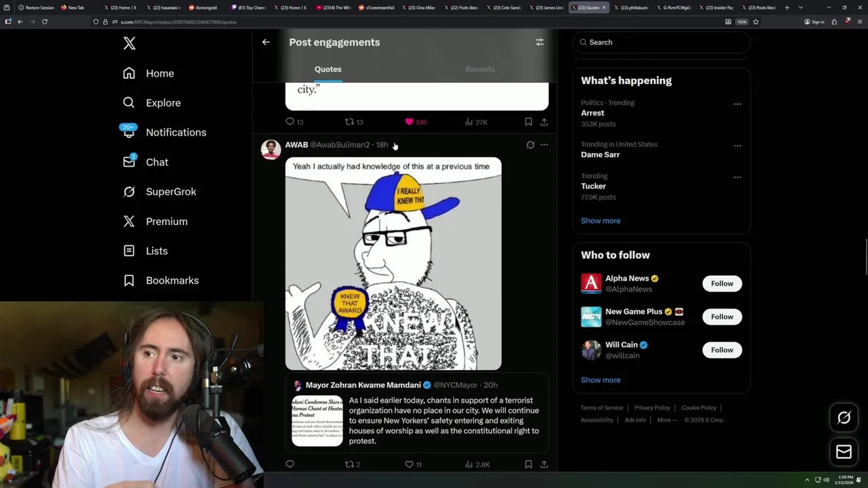Follow New Game Plus
Viewport: 868px width, 488px height.
click(722, 317)
